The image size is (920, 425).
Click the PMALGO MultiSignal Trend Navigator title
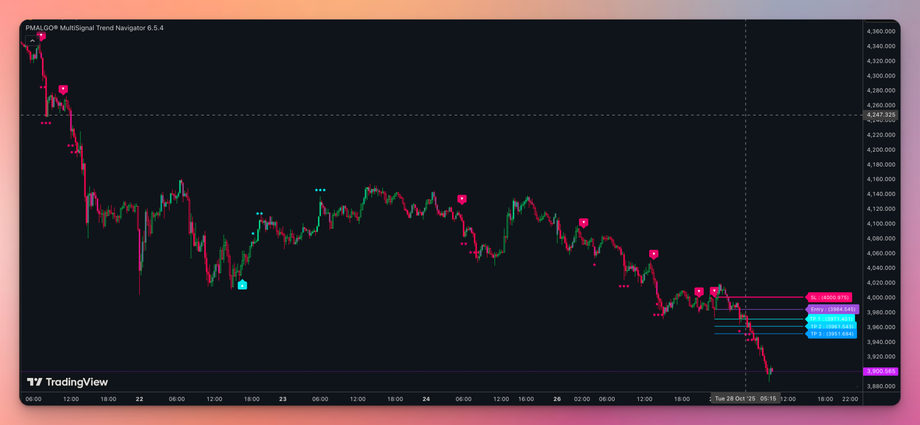[94, 28]
